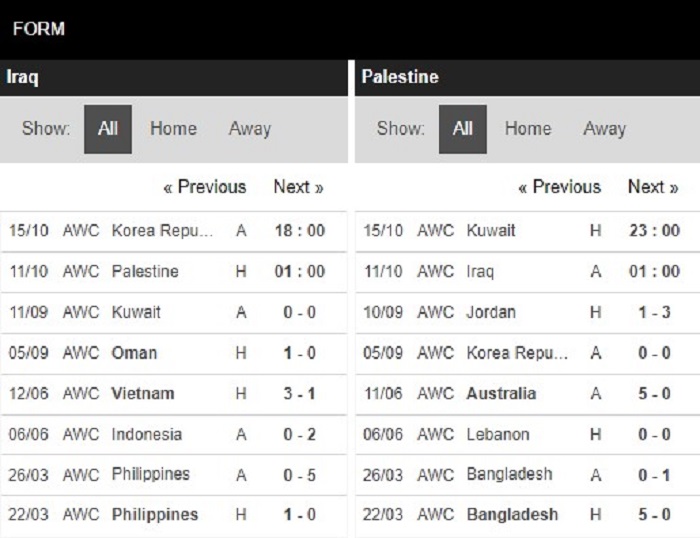Open Iraq vs Oman 1-0 result
The height and width of the screenshot is (538, 700).
click(x=173, y=353)
